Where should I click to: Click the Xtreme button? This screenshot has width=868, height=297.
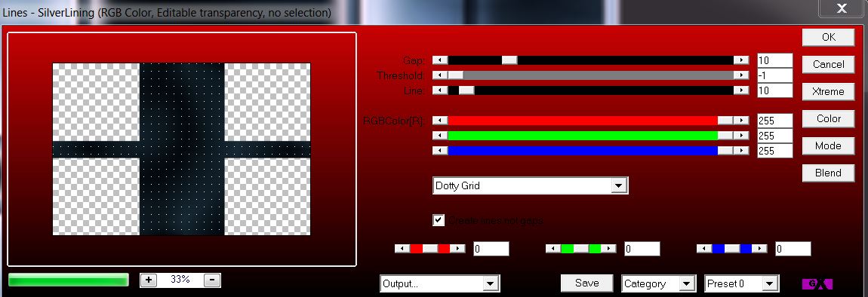tap(828, 91)
